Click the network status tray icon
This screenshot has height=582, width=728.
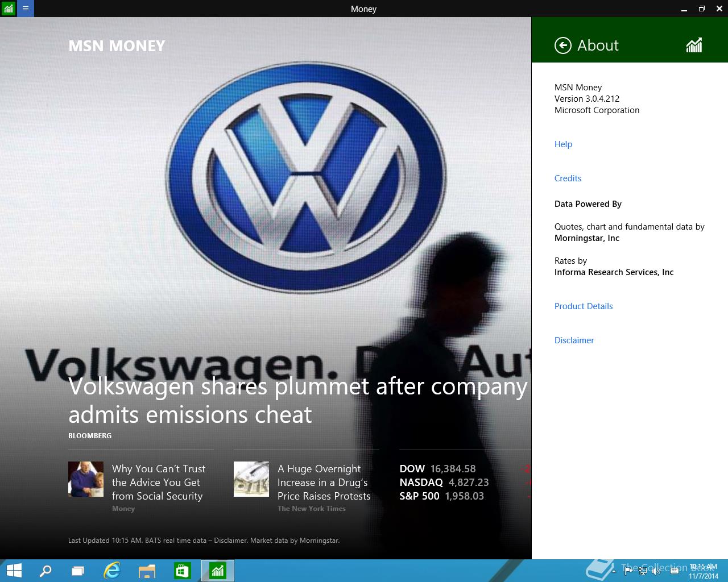642,571
